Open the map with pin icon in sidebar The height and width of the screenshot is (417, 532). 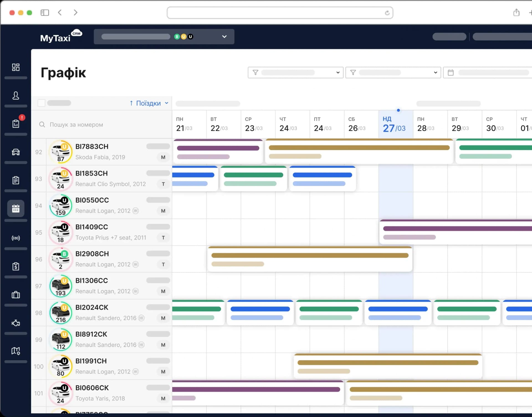[16, 351]
